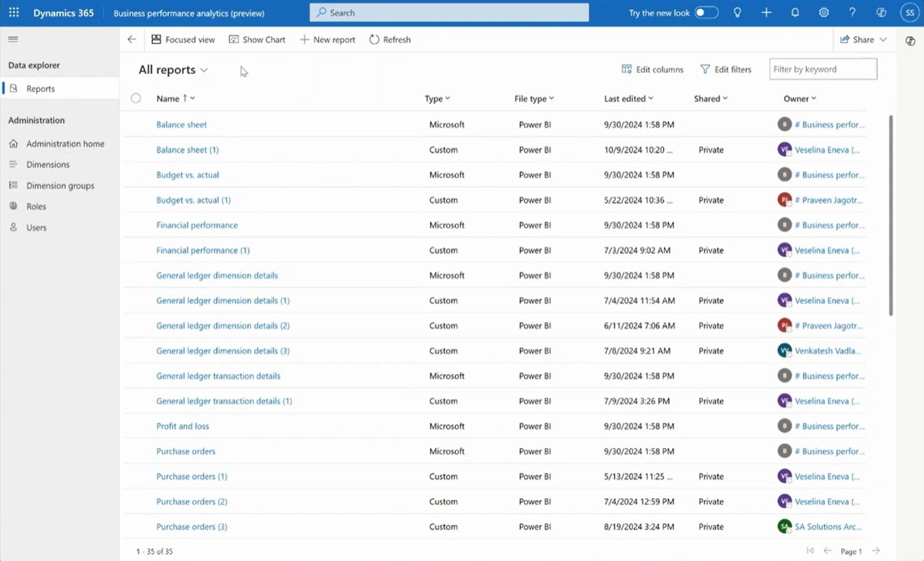Toggle the Try the new look switch
Viewport: 924px width, 561px height.
(706, 12)
